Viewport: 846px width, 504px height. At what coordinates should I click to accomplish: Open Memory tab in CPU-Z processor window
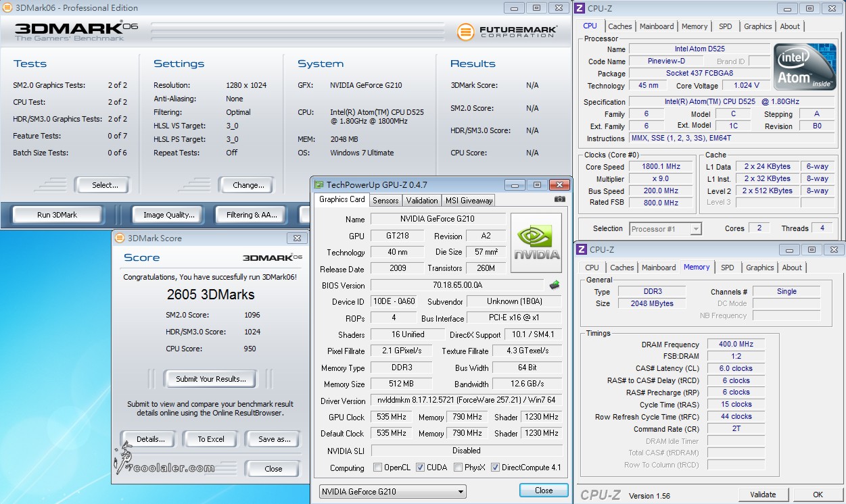click(695, 26)
